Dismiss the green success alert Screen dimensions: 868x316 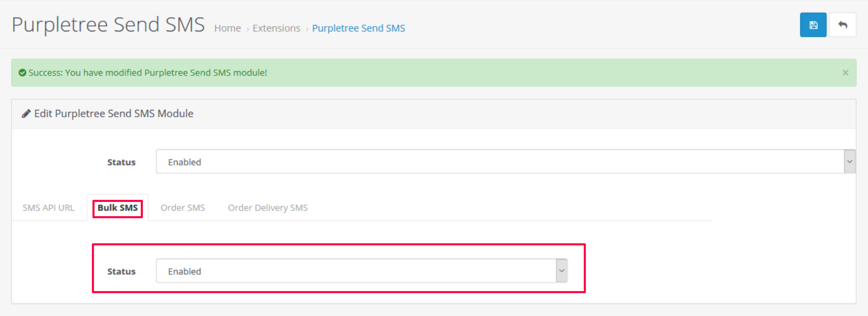845,73
